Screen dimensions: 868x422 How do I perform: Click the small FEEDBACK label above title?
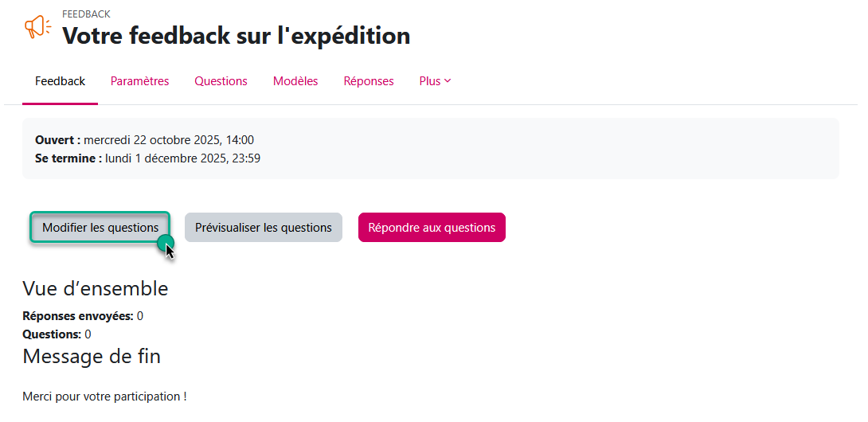86,14
